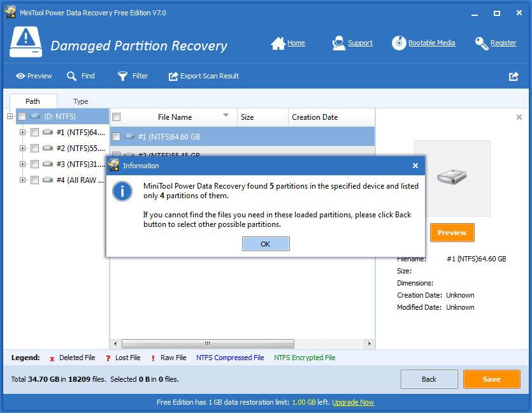Click the drive thumbnail in preview pane
532x413 pixels.
(452, 178)
